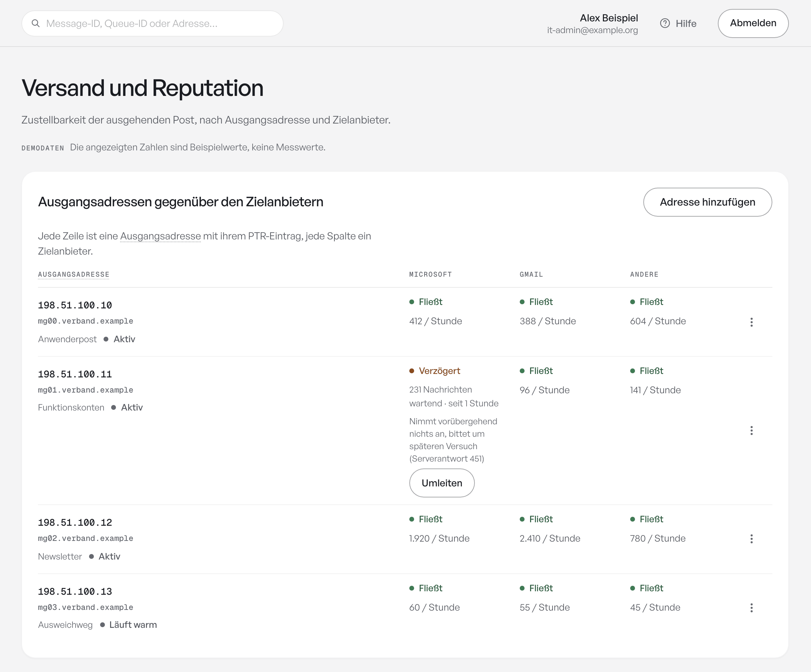Click the Alex Beispiel user name
Screen dimensions: 811x672
click(x=609, y=18)
